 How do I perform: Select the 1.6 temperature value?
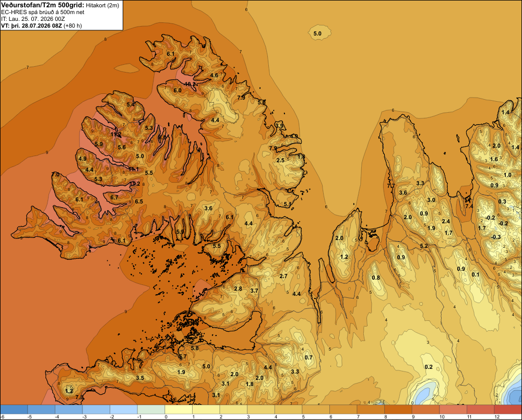[x=494, y=159]
